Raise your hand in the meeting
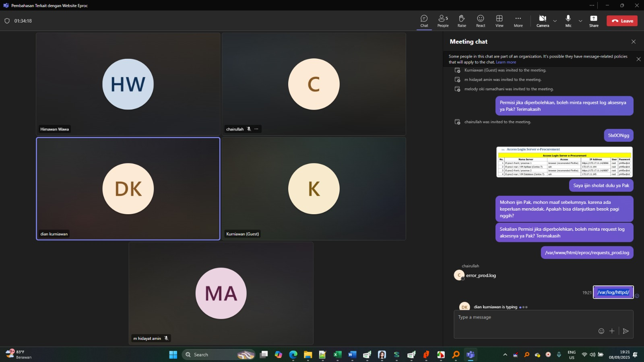 click(x=462, y=21)
